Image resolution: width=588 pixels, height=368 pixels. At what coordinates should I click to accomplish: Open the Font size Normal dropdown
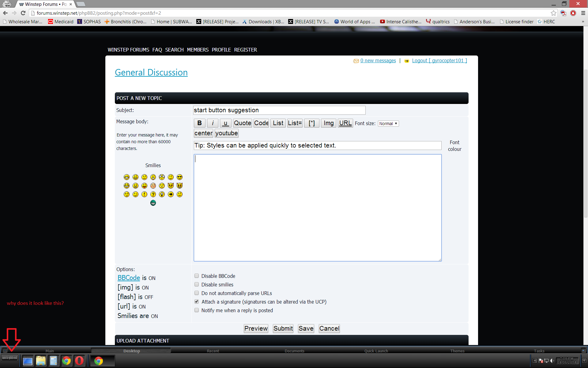388,123
